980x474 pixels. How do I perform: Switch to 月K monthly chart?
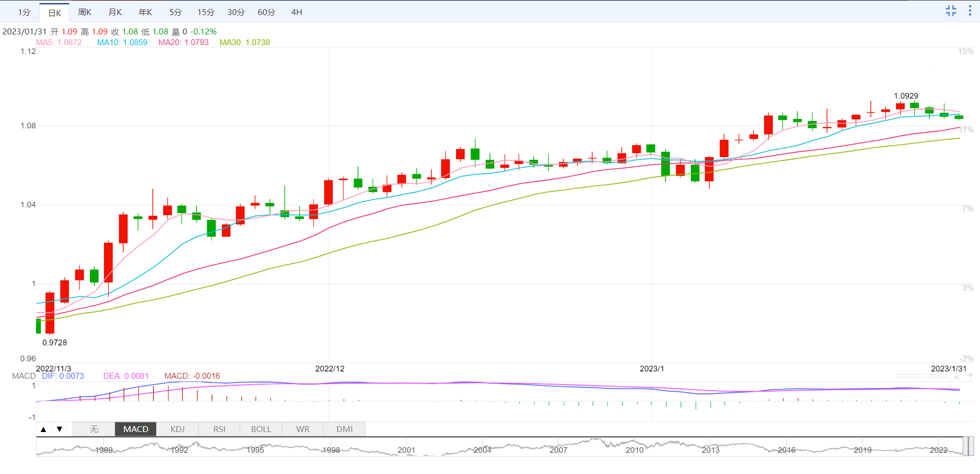pyautogui.click(x=115, y=12)
